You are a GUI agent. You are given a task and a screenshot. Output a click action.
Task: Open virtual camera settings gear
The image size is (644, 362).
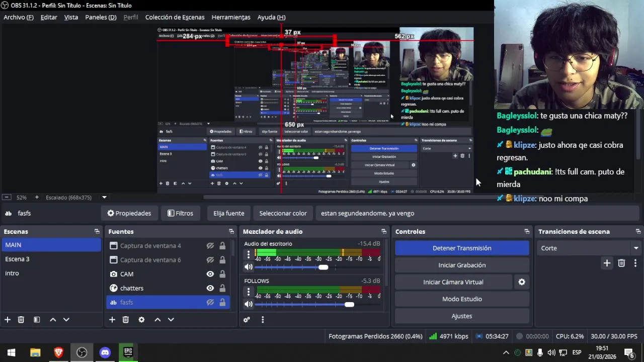(522, 282)
